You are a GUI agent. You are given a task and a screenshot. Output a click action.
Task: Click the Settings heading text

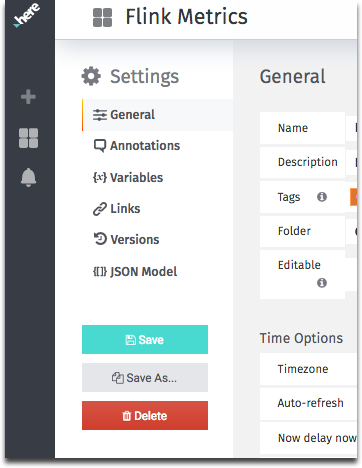click(x=145, y=77)
